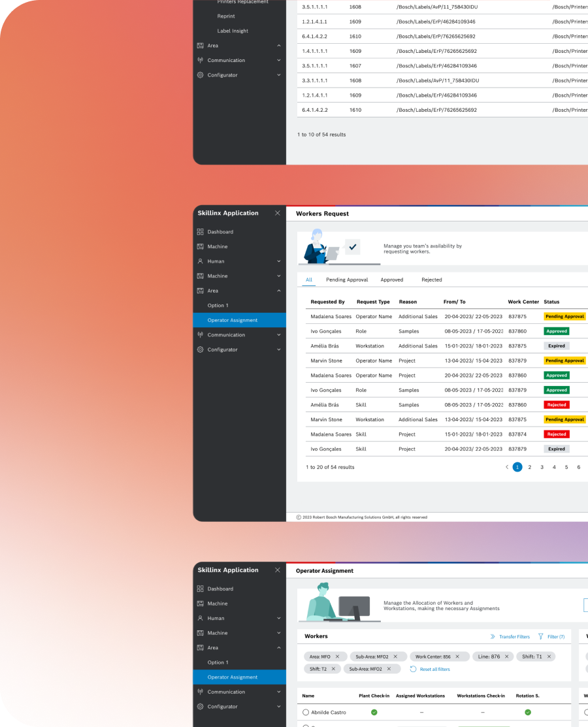The width and height of the screenshot is (588, 727).
Task: Click Configurator gear in Operator Assignment sidebar
Action: tap(201, 707)
